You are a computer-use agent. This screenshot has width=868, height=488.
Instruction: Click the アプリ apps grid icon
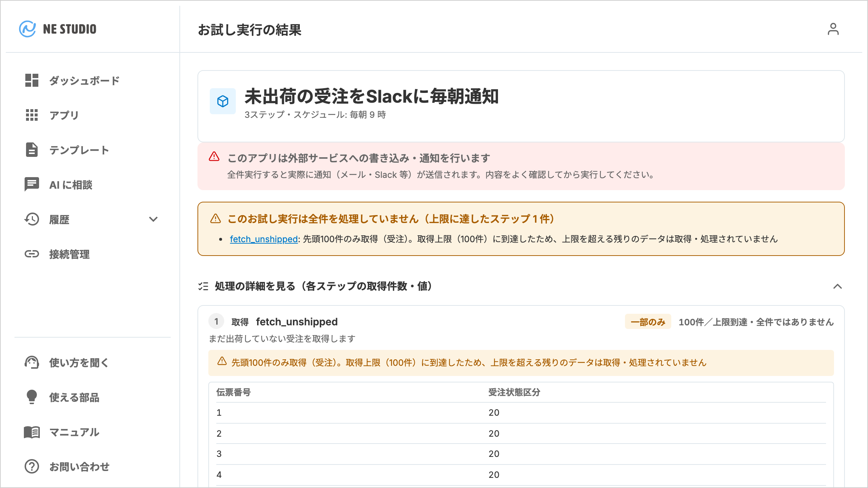click(32, 115)
